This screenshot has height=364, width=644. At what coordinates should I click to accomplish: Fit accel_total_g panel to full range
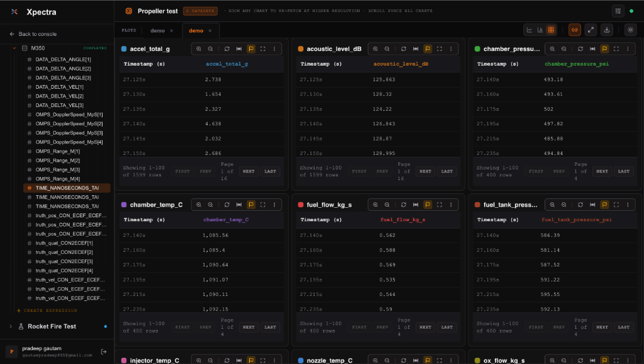[x=239, y=49]
